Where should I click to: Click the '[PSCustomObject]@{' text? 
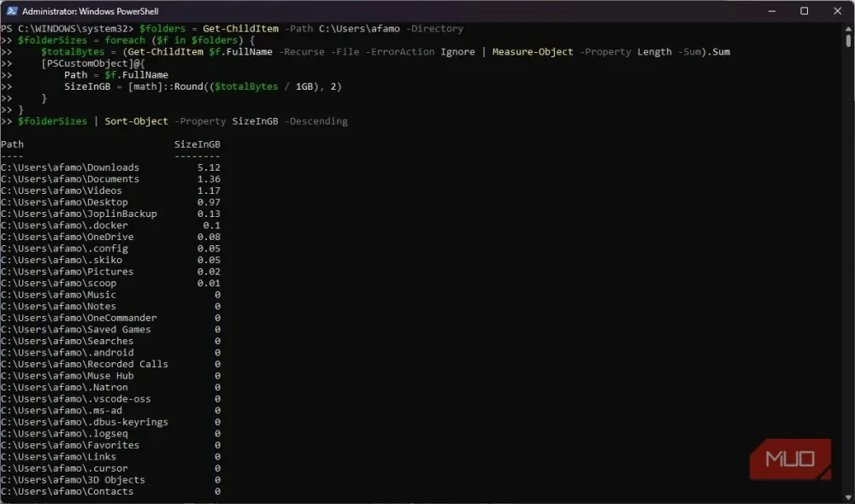click(x=93, y=63)
